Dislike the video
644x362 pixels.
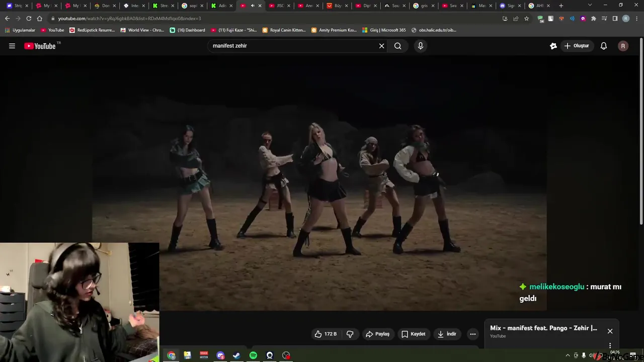350,334
